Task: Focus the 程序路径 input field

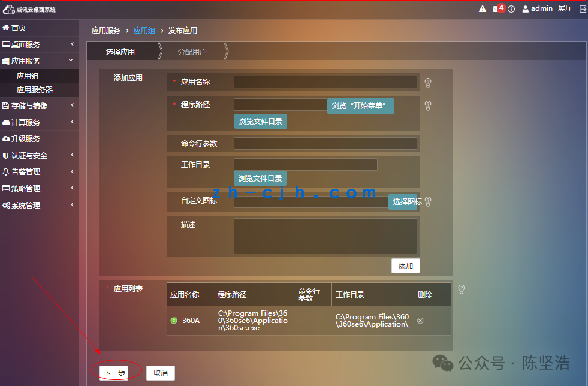Action: click(281, 105)
